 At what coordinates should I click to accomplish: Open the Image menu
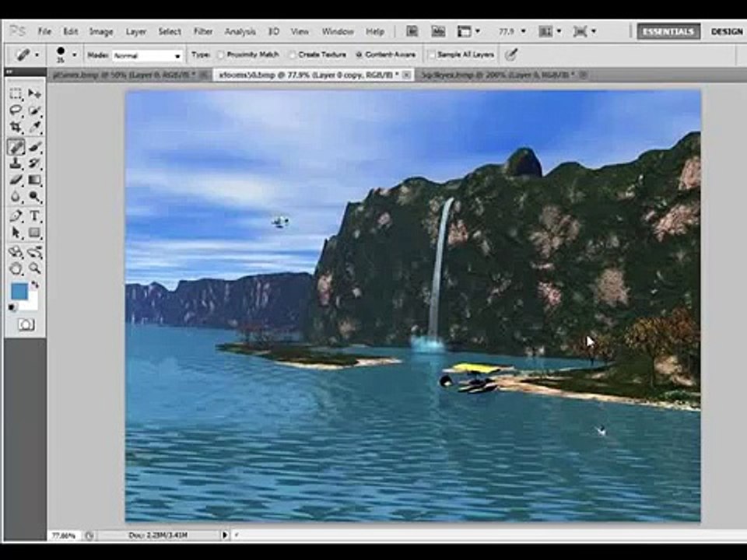click(101, 31)
